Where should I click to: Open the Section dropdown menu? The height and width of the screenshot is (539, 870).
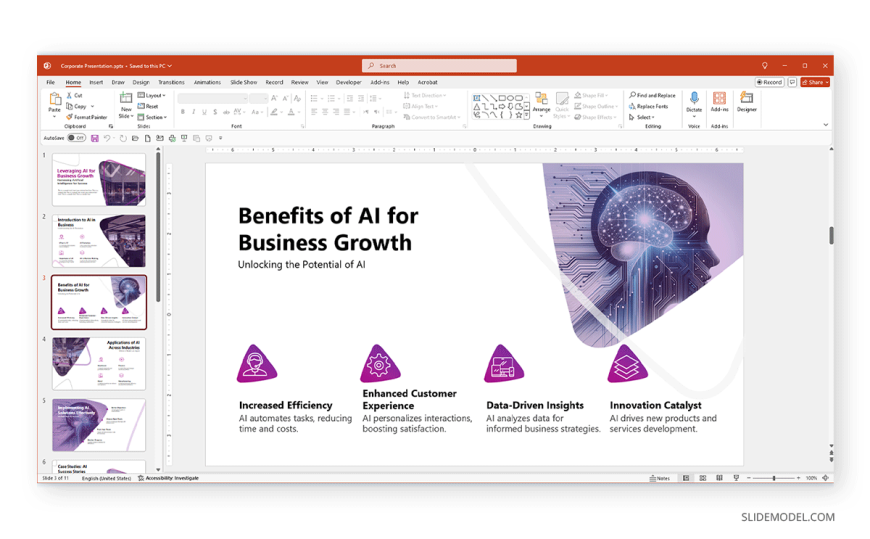click(153, 117)
